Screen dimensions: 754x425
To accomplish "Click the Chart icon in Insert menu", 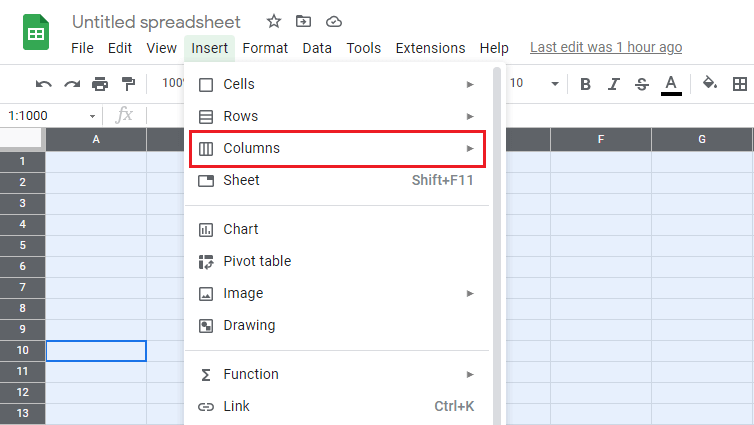I will coord(206,230).
